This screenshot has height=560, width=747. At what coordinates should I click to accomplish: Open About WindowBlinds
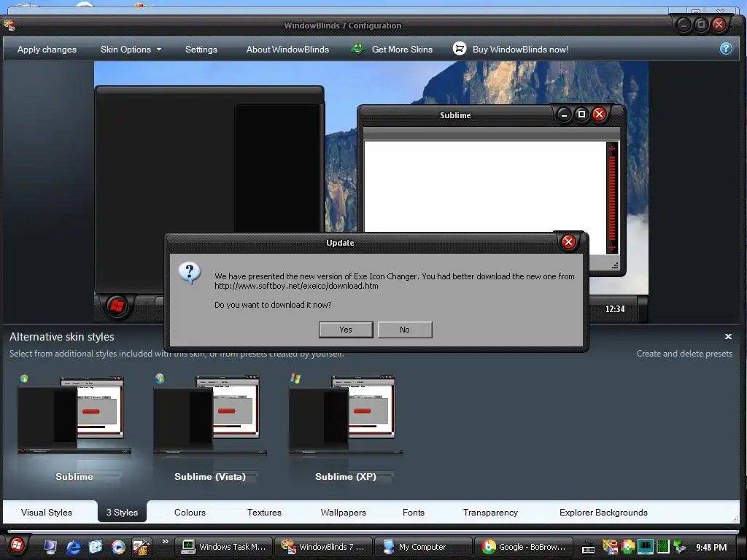tap(287, 50)
